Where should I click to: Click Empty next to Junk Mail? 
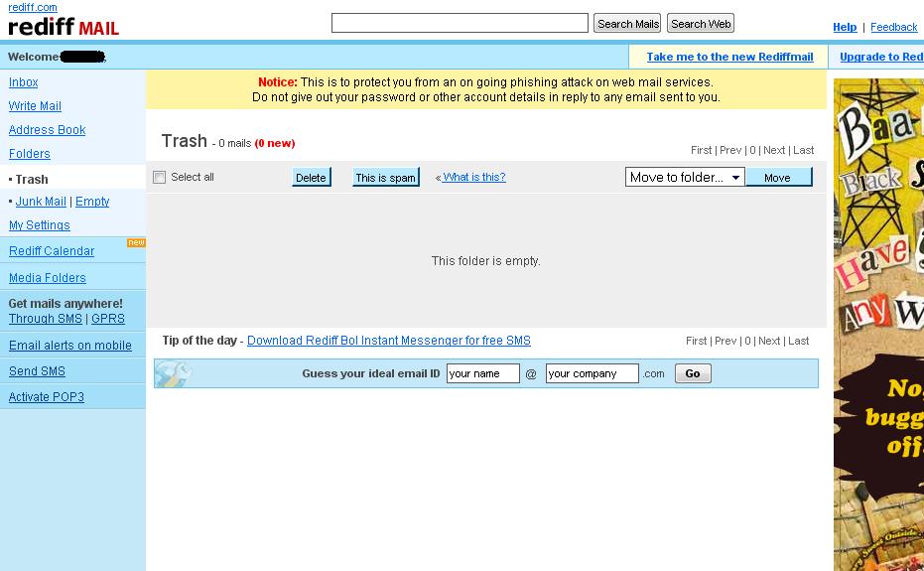tap(92, 202)
